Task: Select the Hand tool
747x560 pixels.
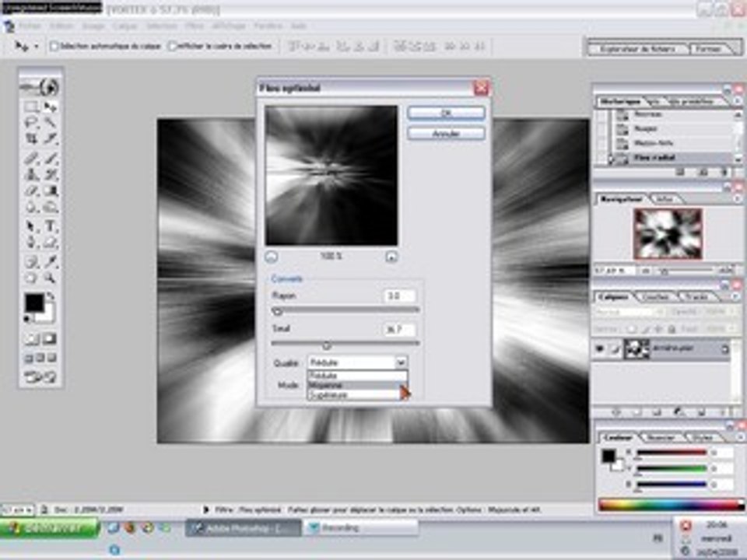Action: 31,278
